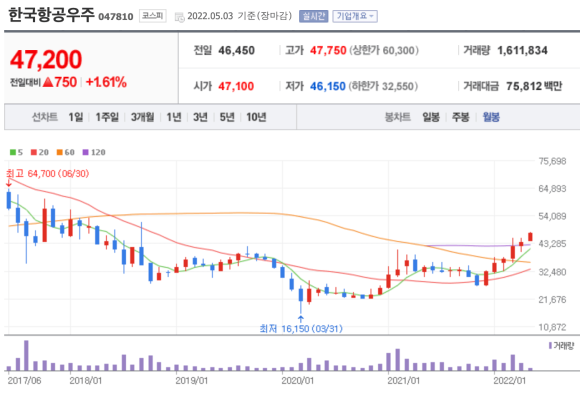Select the 1주일 line chart period
The image size is (580, 393).
click(x=107, y=117)
